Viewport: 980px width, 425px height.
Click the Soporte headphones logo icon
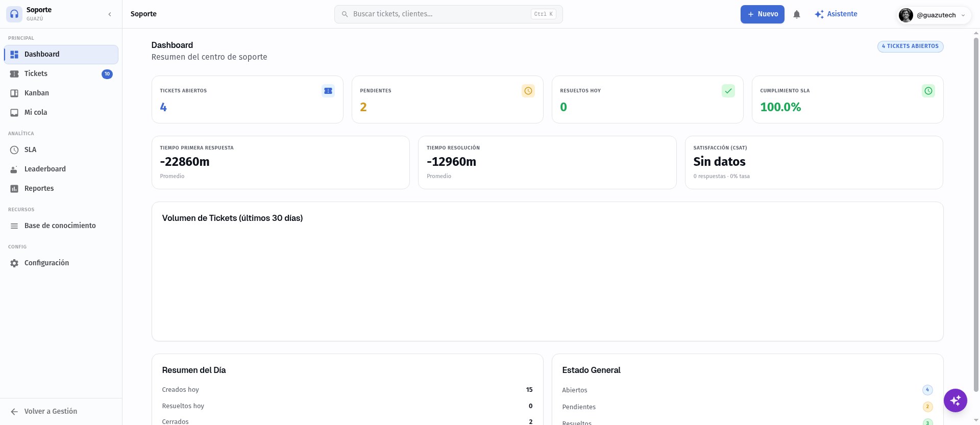[x=14, y=14]
